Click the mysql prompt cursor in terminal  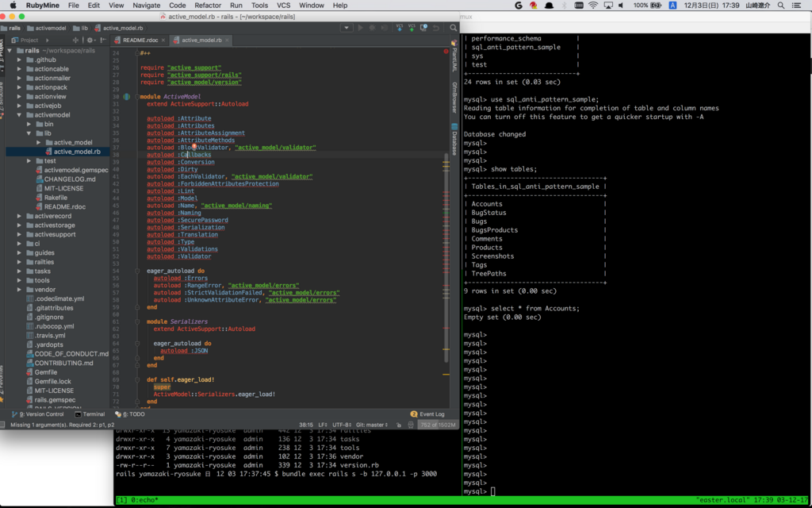(x=493, y=491)
